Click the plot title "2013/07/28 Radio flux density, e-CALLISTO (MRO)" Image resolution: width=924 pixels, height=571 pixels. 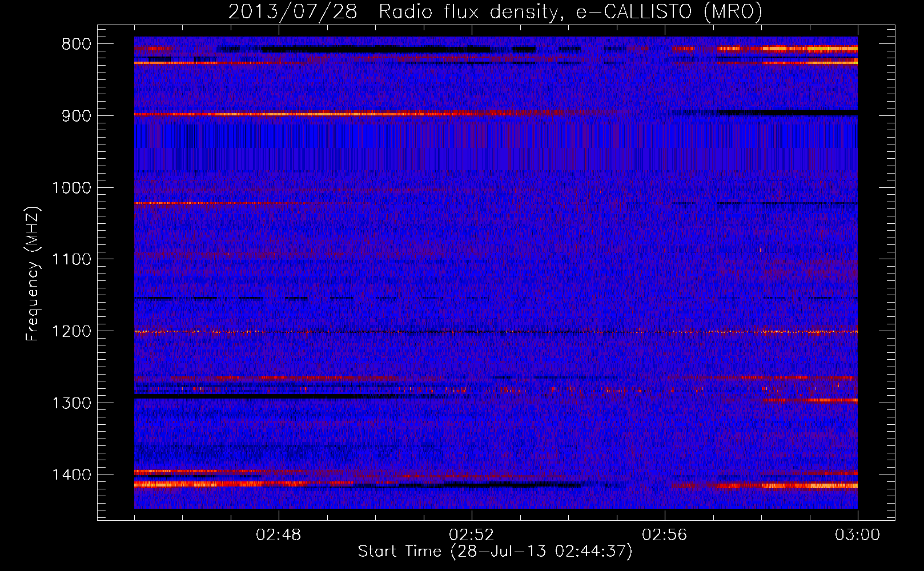[x=495, y=11]
